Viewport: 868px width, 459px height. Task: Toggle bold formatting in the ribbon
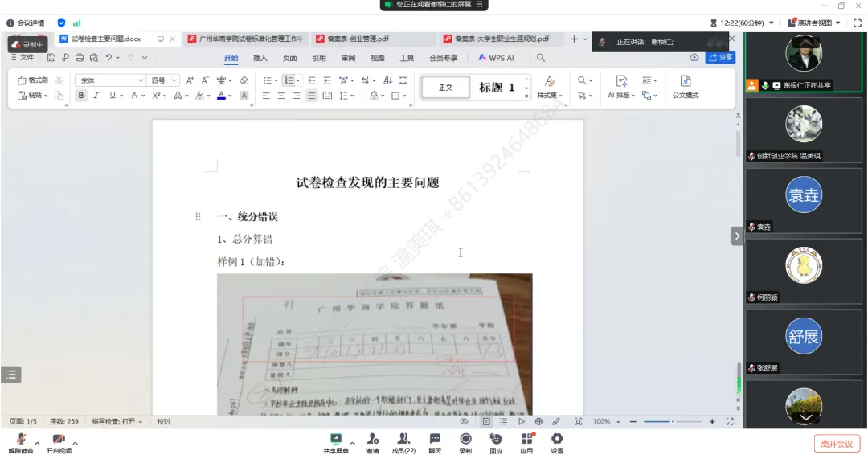80,96
